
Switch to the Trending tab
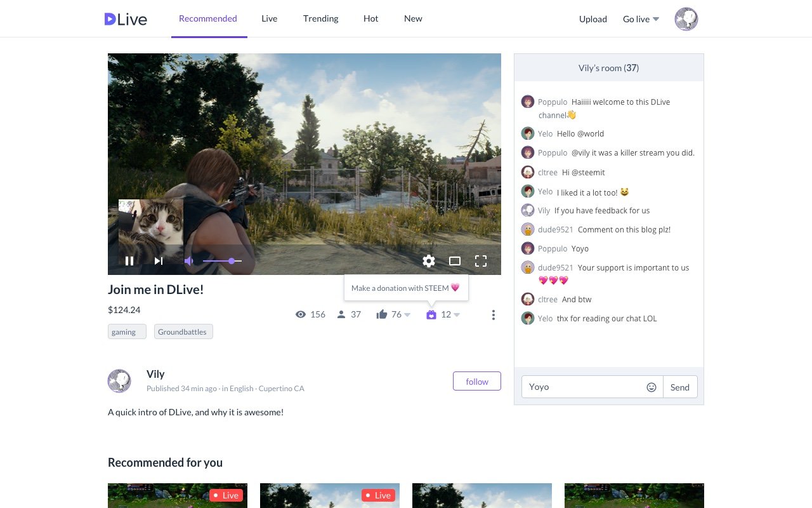click(320, 18)
